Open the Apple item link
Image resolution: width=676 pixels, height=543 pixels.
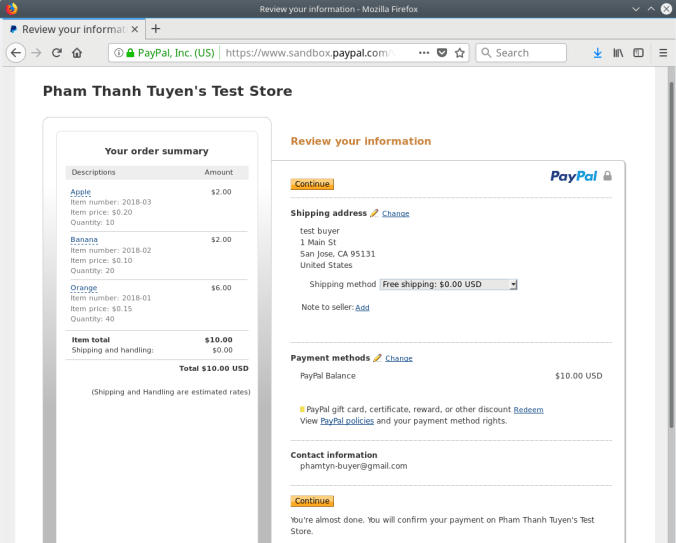pyautogui.click(x=80, y=192)
